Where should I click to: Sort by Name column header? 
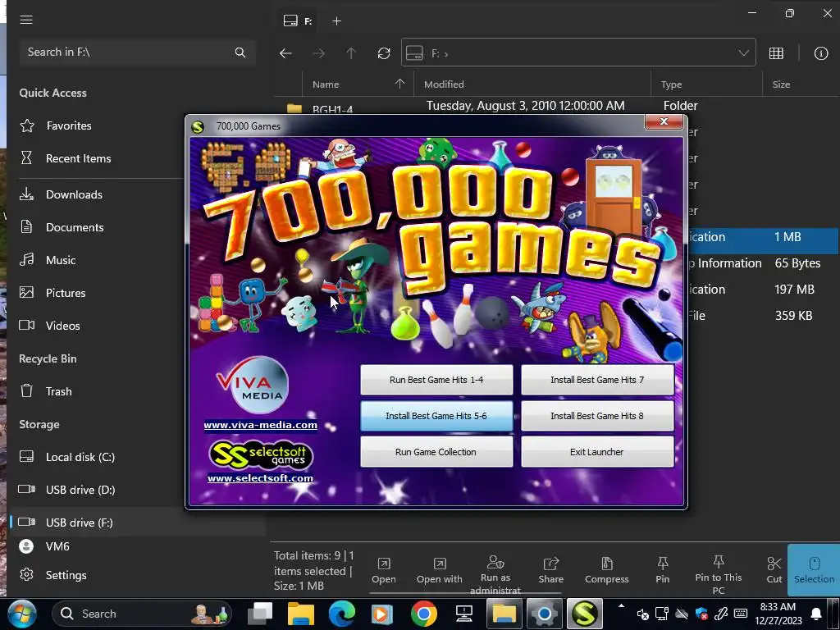pyautogui.click(x=326, y=84)
